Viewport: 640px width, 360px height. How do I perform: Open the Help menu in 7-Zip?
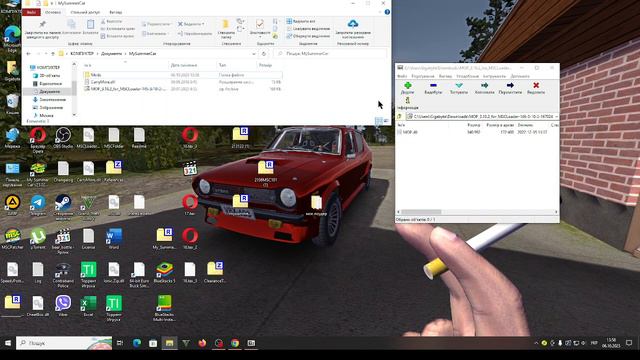pyautogui.click(x=520, y=76)
